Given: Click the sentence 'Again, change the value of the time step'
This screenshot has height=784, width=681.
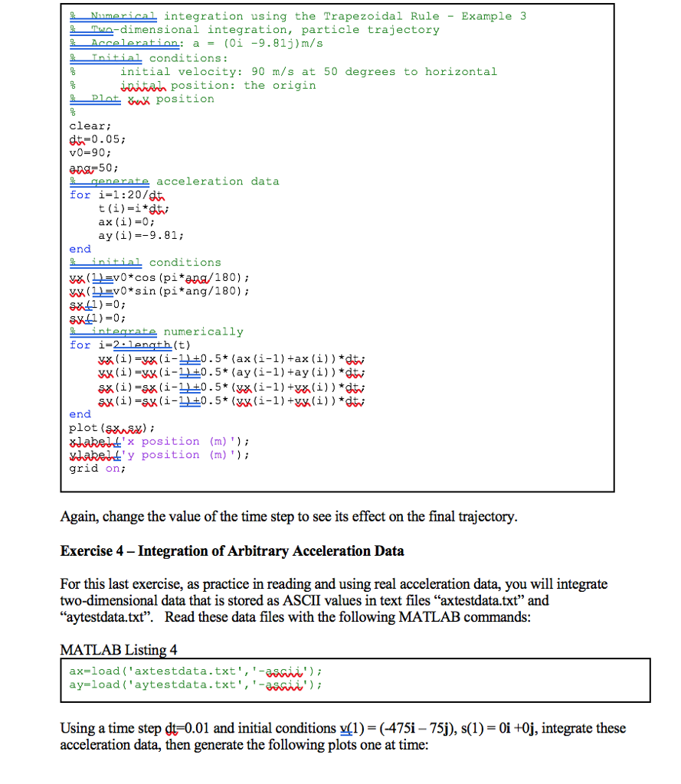Looking at the screenshot, I should point(289,516).
